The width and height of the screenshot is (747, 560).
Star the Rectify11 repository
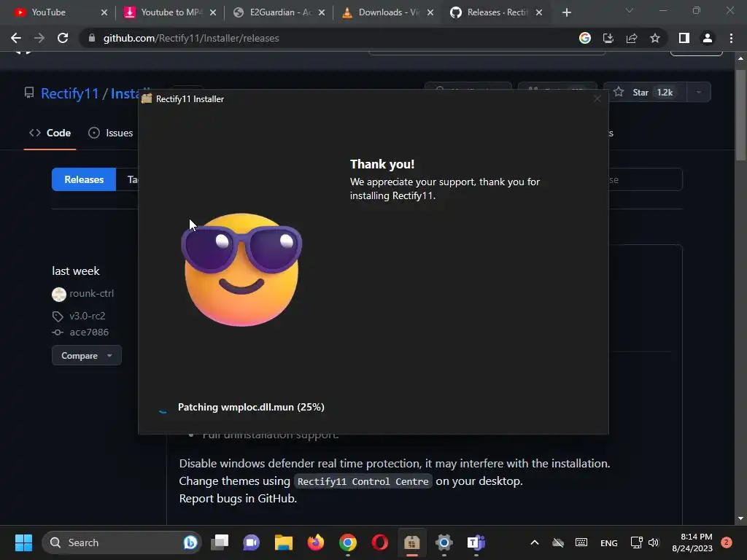(x=645, y=93)
